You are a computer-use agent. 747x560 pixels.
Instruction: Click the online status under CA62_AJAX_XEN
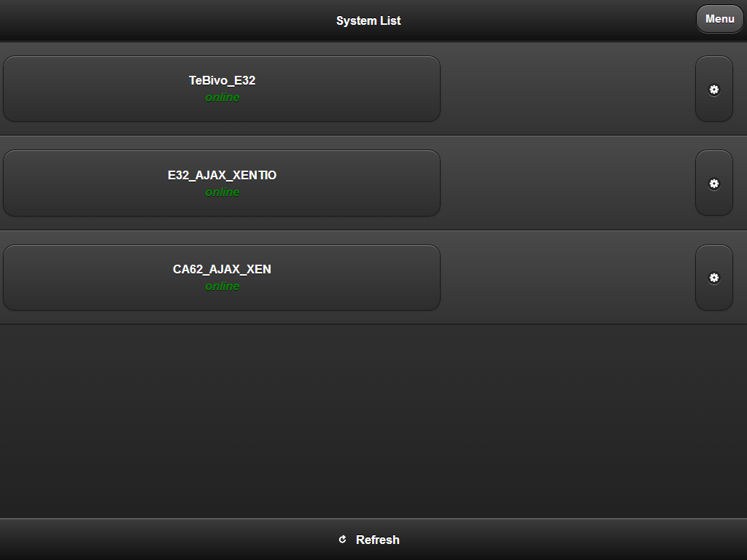[222, 286]
